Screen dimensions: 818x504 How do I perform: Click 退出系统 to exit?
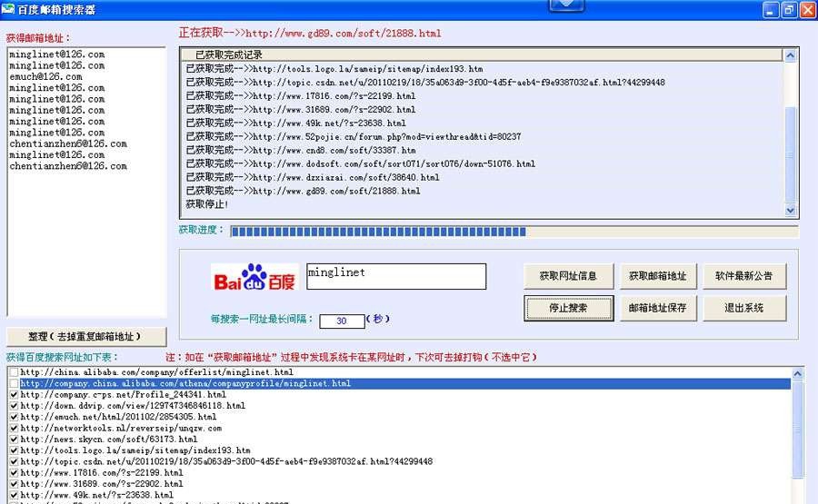pyautogui.click(x=743, y=308)
